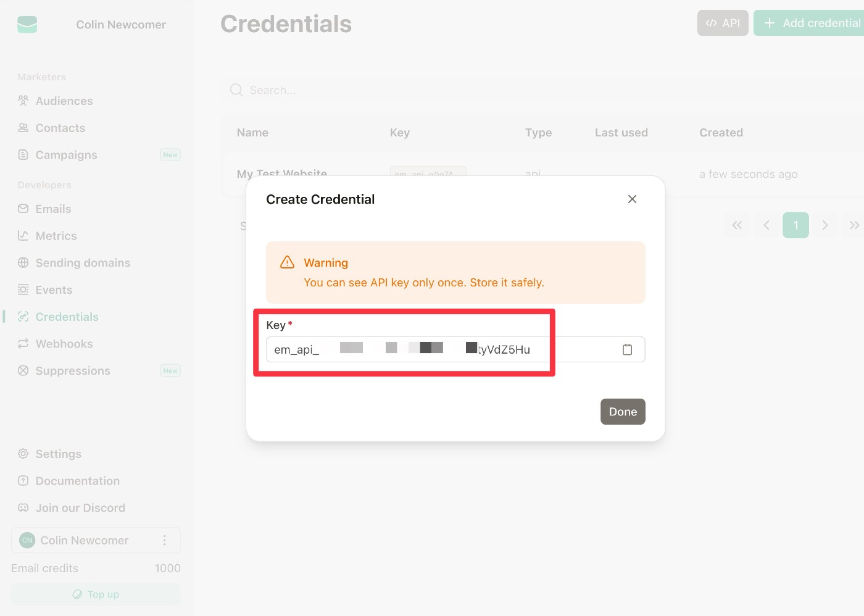Screen dimensions: 864x616
Task: Click the Key input field
Action: click(432, 349)
